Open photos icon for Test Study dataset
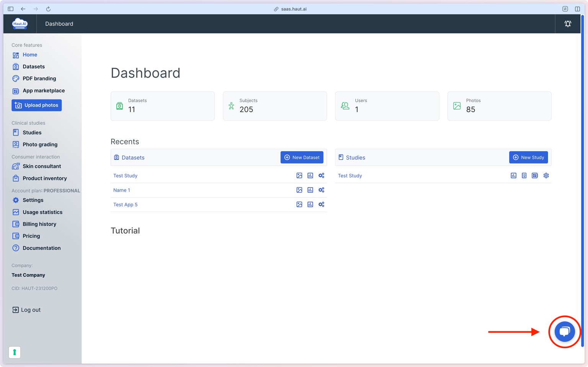 (x=299, y=176)
